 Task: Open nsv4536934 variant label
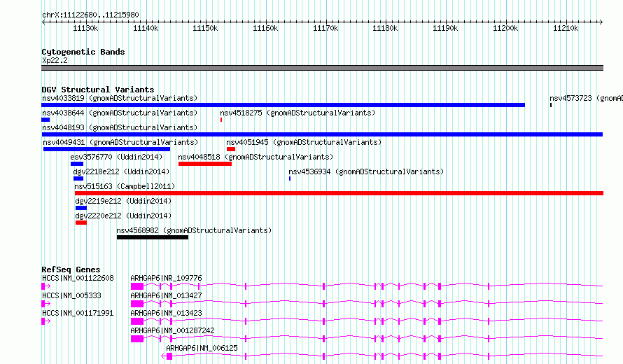366,171
